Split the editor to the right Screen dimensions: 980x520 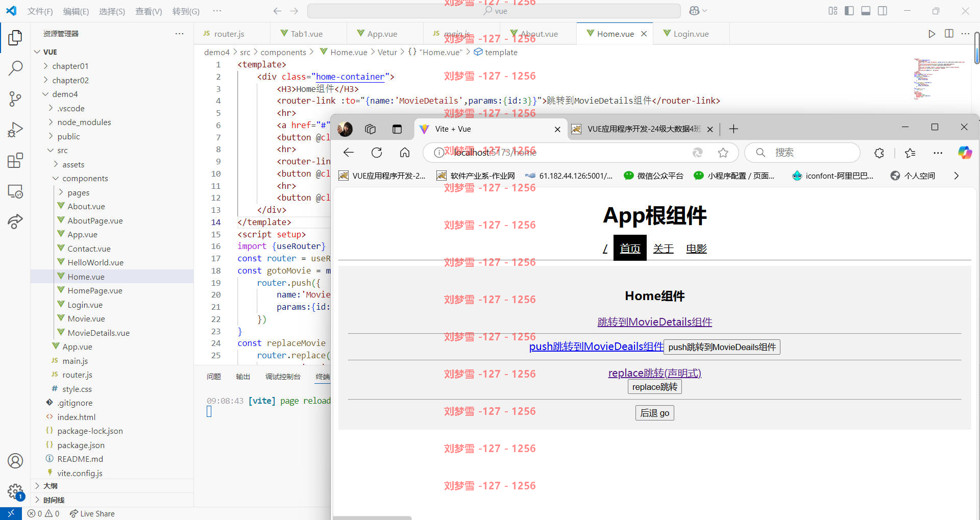(949, 34)
